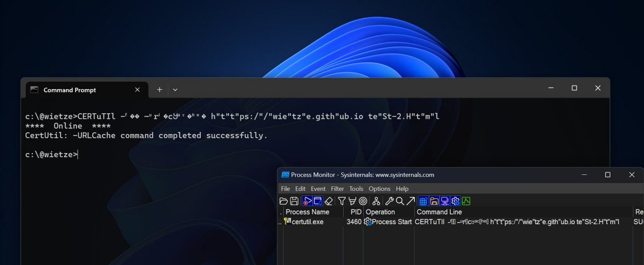Toggle Show Registry Activity

tap(423, 201)
